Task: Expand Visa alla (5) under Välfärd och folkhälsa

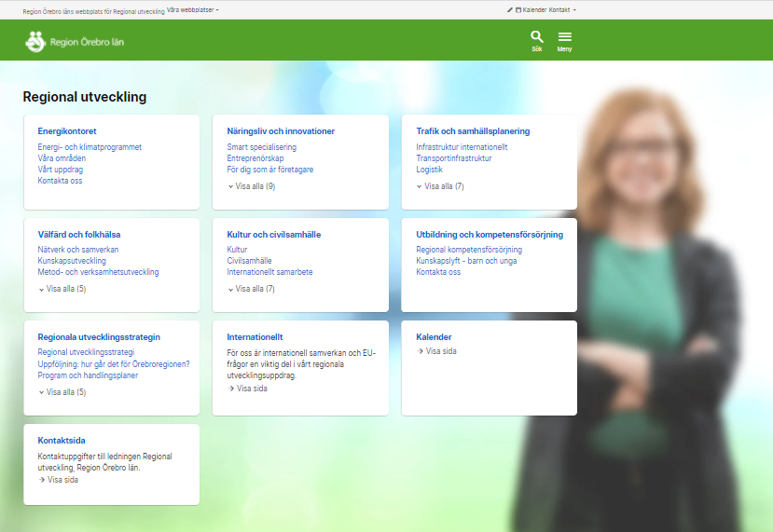Action: tap(62, 289)
